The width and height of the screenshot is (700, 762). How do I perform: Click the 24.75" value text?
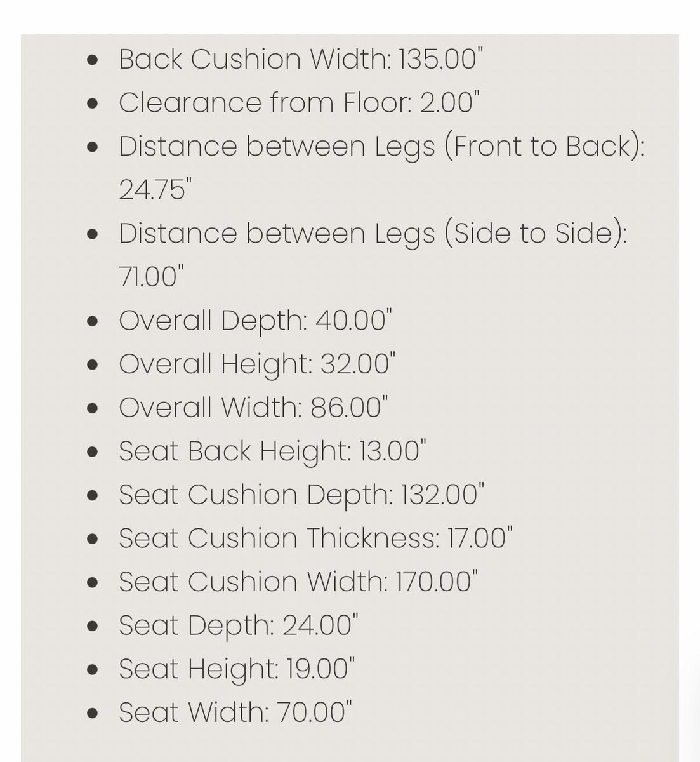tap(155, 190)
